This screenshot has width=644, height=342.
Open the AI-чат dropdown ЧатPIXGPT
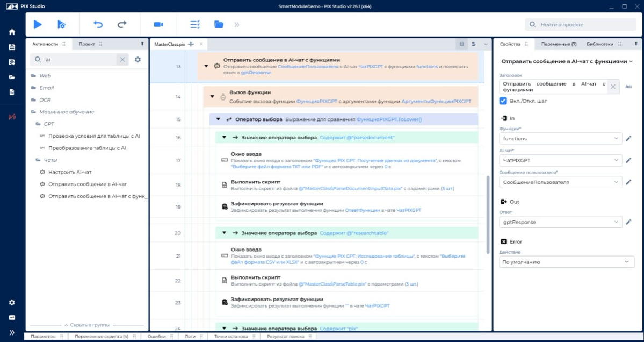pyautogui.click(x=561, y=160)
